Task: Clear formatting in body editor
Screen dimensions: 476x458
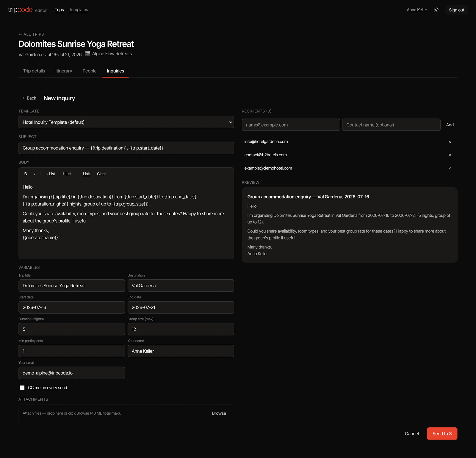Action: tap(101, 174)
